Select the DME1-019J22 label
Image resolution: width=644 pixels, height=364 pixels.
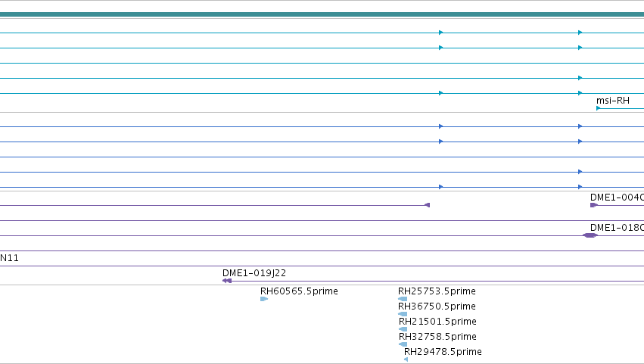(x=254, y=272)
